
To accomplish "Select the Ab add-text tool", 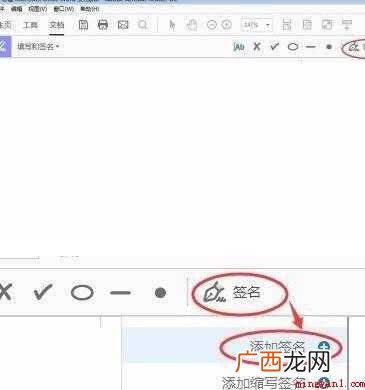I will 239,47.
